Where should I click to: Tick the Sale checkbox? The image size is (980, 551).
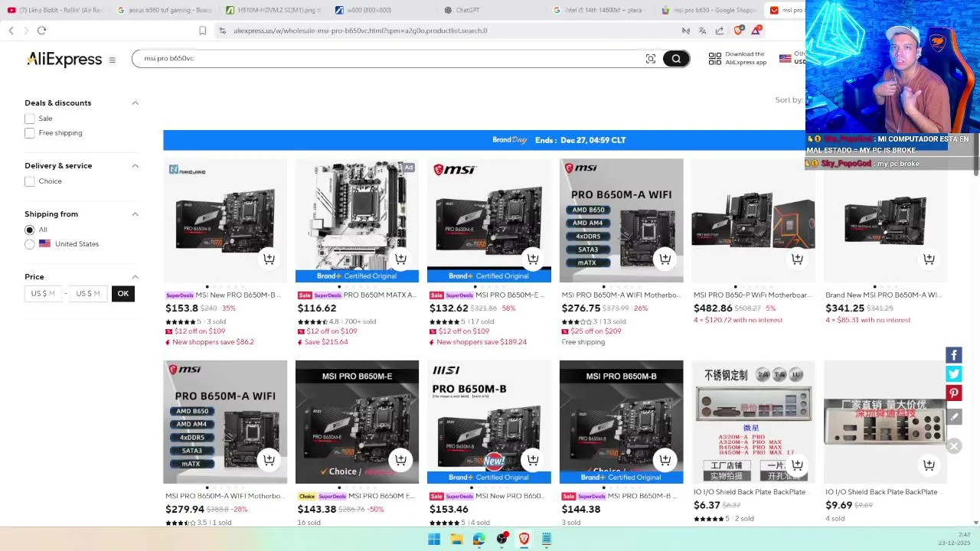click(29, 119)
